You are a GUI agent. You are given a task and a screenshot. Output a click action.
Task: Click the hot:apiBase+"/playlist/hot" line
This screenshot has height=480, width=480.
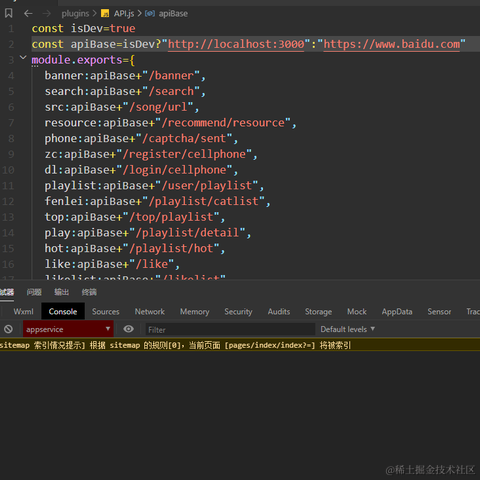(x=135, y=248)
